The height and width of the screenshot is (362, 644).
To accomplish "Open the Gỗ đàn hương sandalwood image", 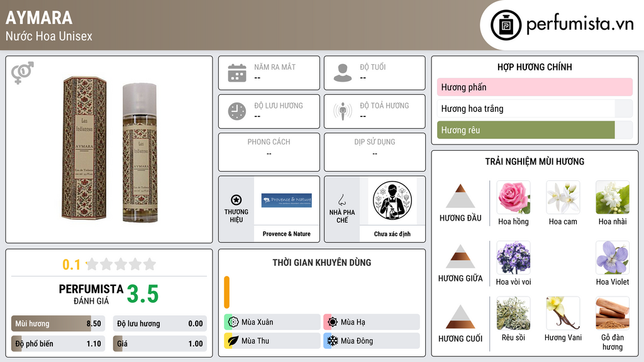I will pos(613,314).
